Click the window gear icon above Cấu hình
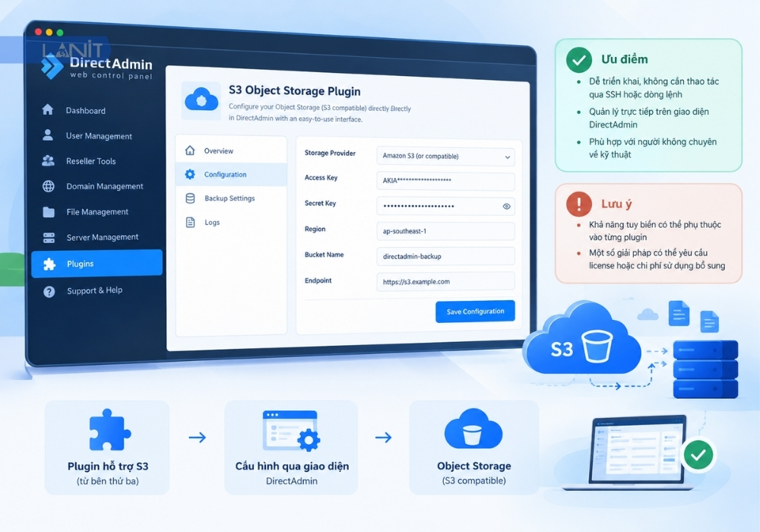 click(x=291, y=431)
